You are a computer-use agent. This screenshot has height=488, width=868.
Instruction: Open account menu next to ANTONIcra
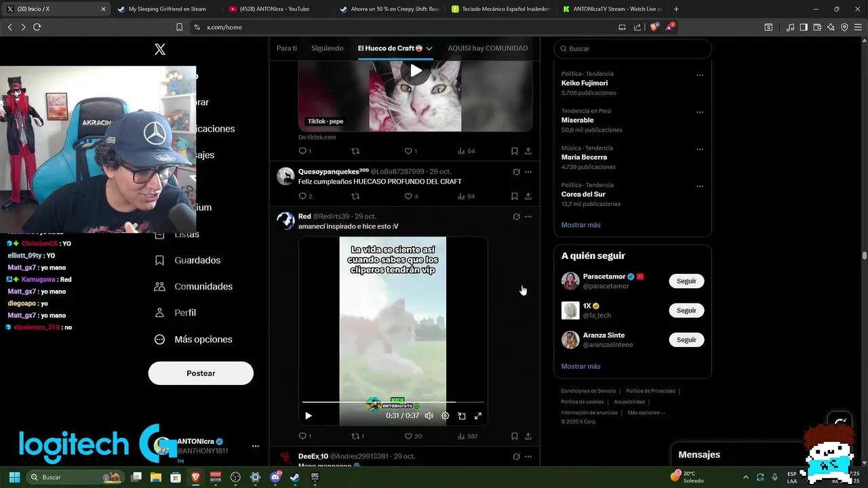[x=256, y=446]
